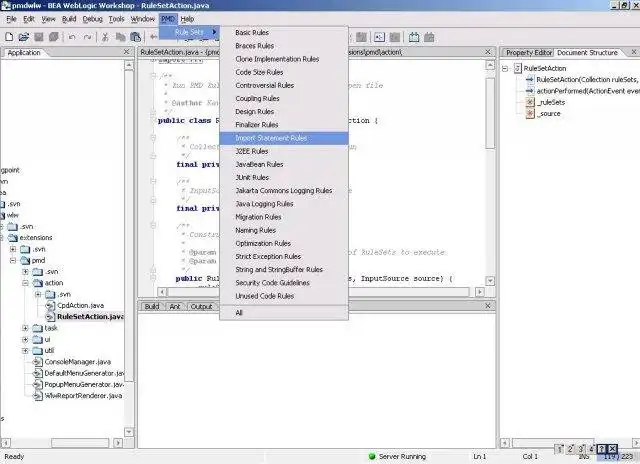Click the RuleSetAction constructor method icon
This screenshot has height=464, width=640.
(x=530, y=80)
